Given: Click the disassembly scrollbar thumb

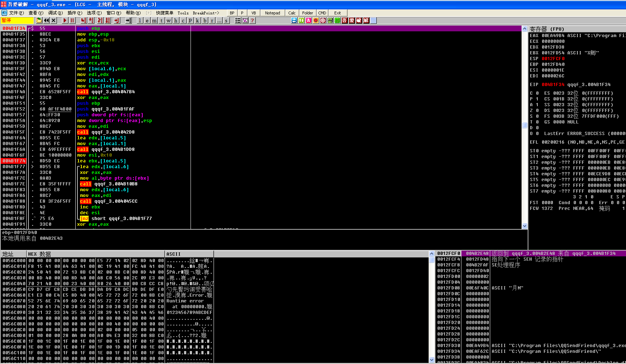Looking at the screenshot, I should click(524, 125).
